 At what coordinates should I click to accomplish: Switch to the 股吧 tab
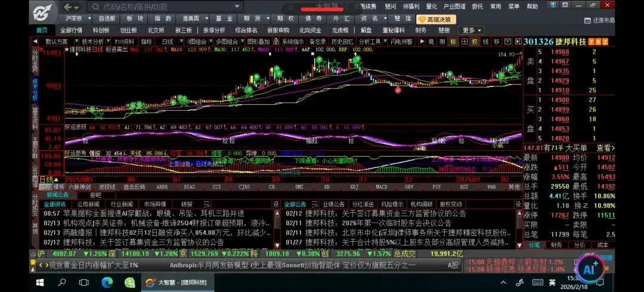pos(95,195)
